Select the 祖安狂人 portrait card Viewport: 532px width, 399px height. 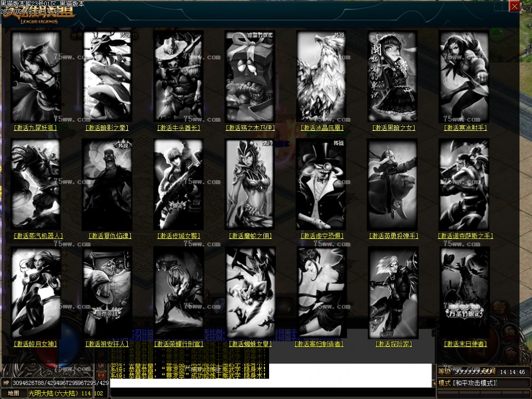click(107, 293)
